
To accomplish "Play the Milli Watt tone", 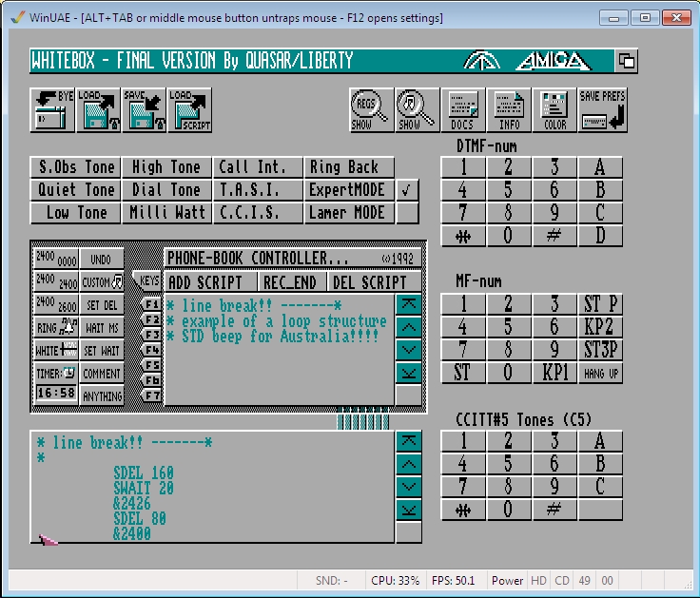I will (x=166, y=213).
